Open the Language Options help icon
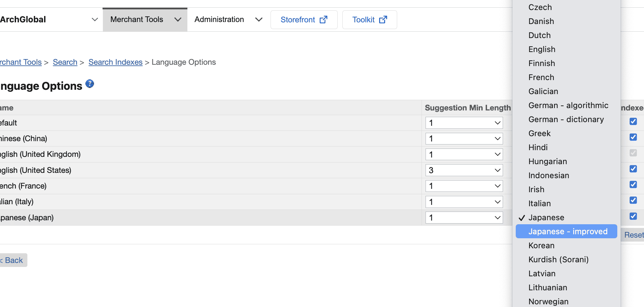Viewport: 644px width, 307px height. tap(90, 83)
